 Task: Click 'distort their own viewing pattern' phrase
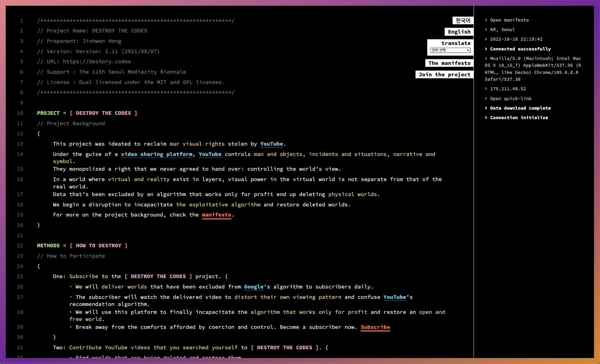pyautogui.click(x=288, y=297)
